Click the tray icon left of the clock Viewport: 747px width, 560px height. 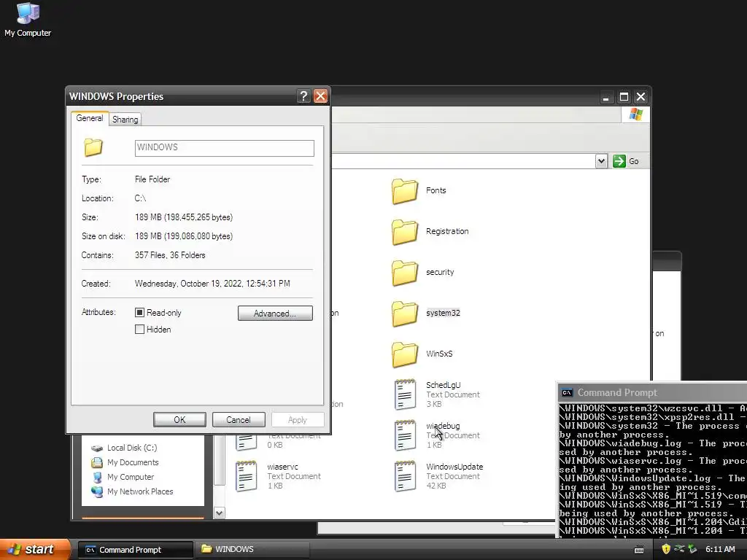tap(692, 549)
